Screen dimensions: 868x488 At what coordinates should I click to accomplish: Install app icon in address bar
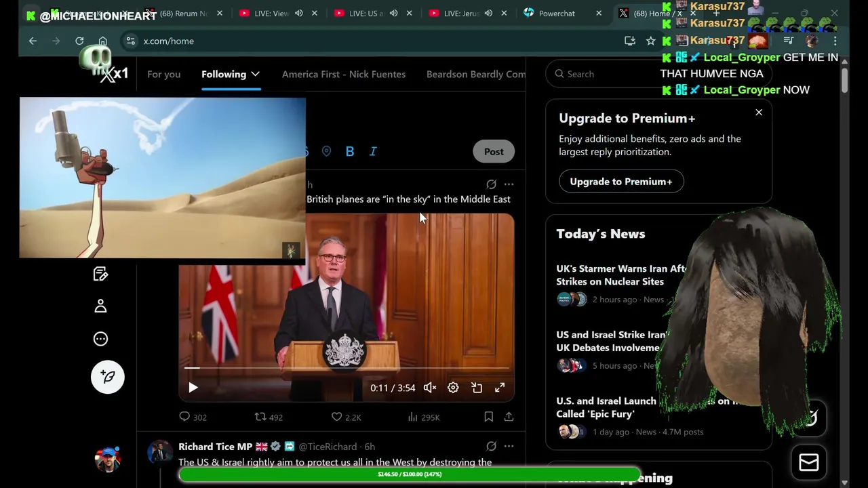[x=629, y=41]
